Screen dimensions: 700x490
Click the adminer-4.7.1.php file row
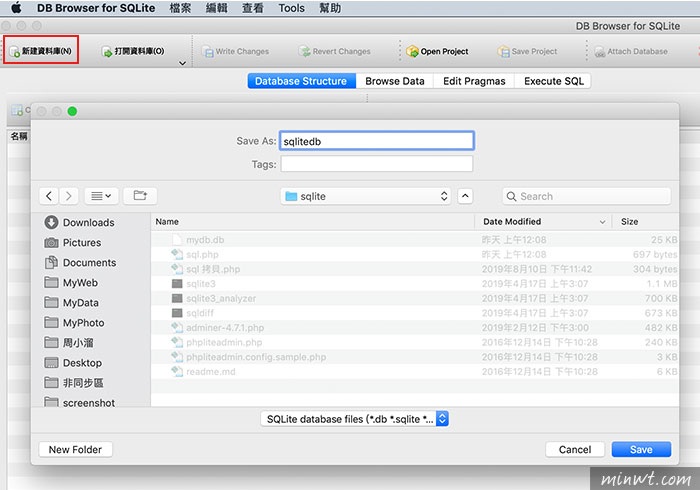click(x=415, y=328)
